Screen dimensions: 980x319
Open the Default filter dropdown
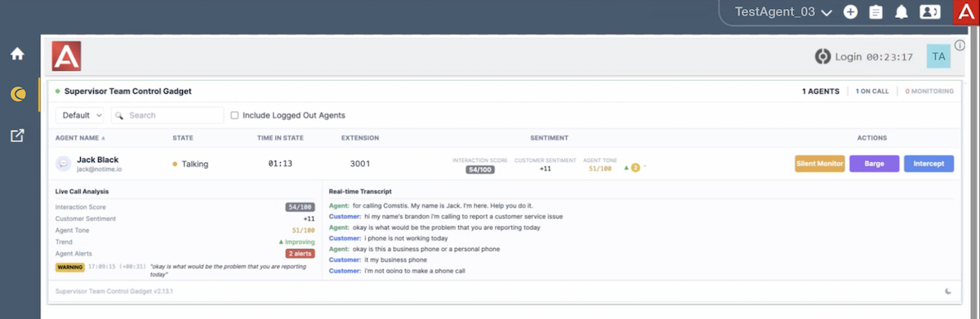pyautogui.click(x=79, y=115)
